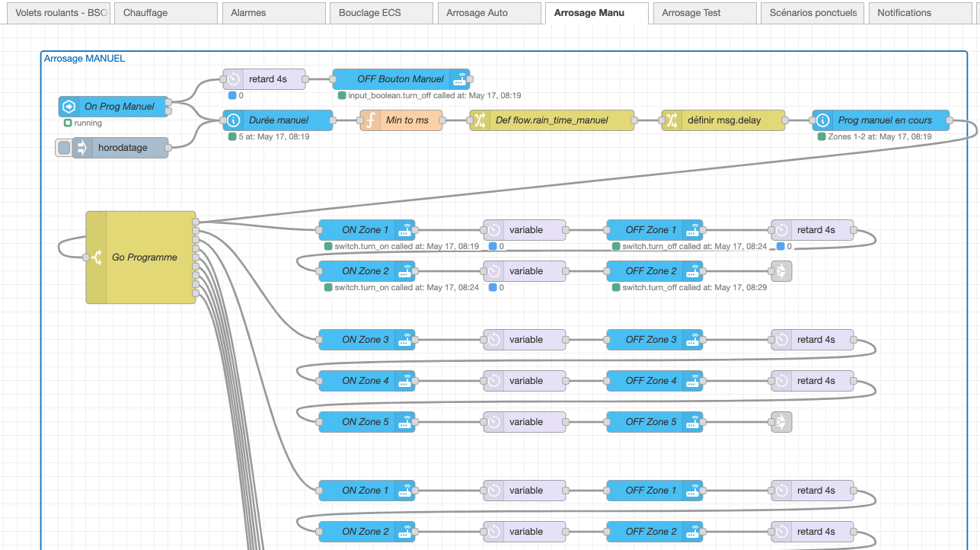Screen dimensions: 980x550
Task: Click the first output port of Go Programme
Action: (x=196, y=222)
